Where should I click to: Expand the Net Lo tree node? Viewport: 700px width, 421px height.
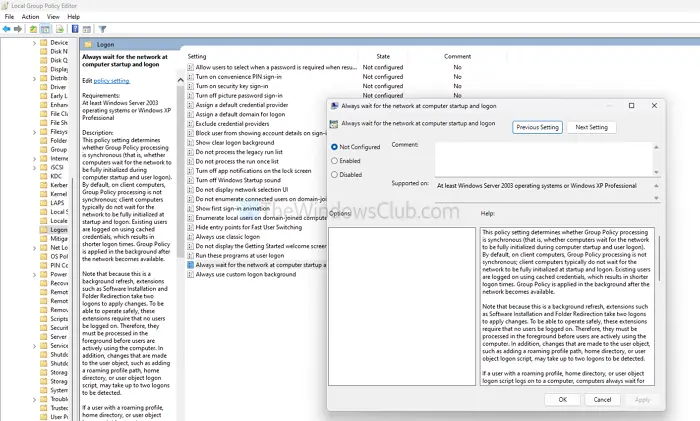(x=34, y=248)
